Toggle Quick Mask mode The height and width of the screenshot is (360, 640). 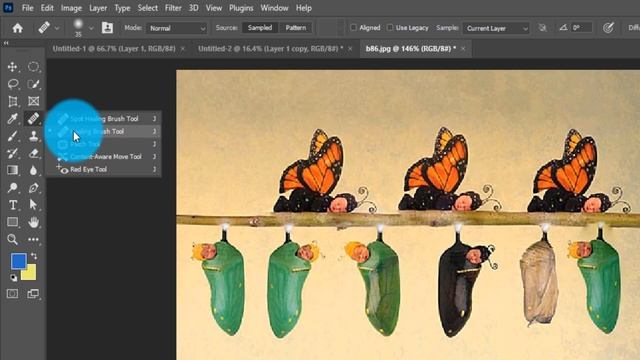coord(13,293)
